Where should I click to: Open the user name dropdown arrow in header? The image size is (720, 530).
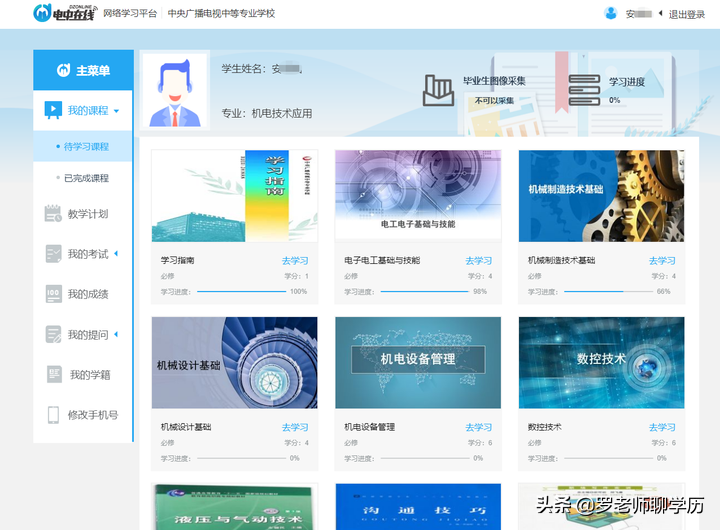[x=660, y=13]
